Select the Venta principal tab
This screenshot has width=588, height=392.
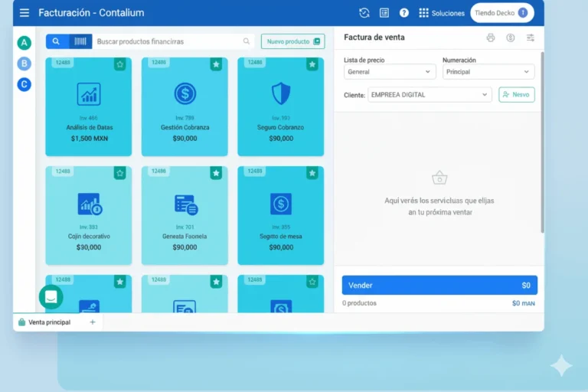pyautogui.click(x=46, y=322)
